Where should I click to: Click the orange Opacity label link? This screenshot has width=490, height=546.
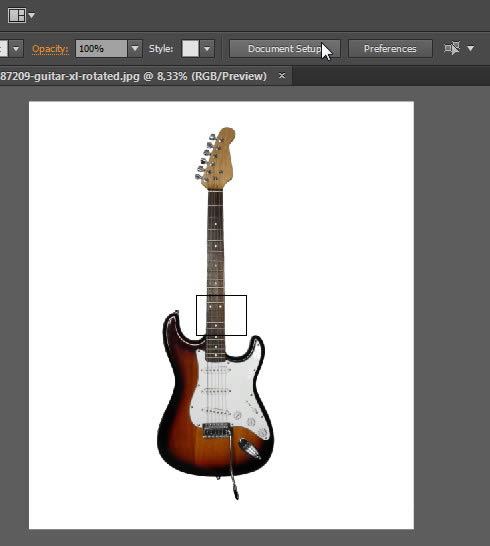50,49
